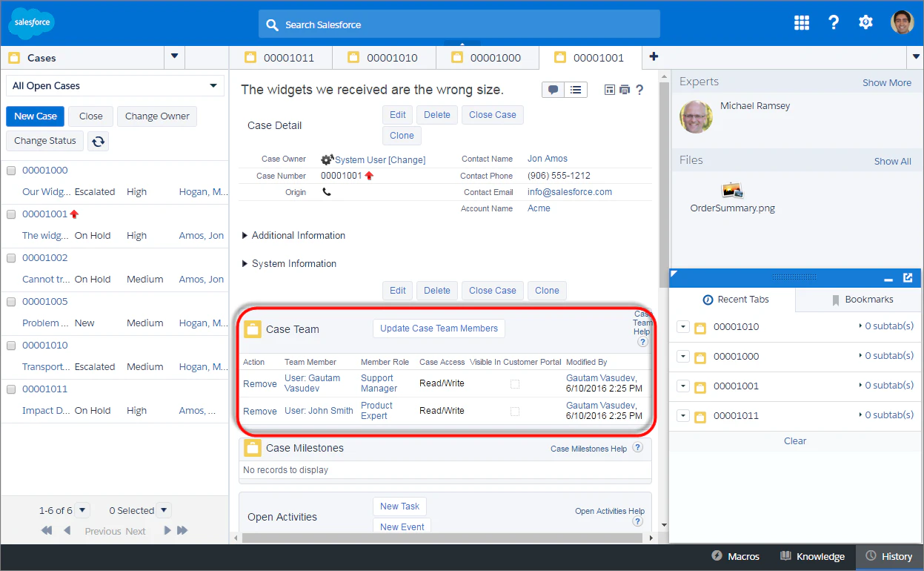Open Jon Amos contact link
This screenshot has width=924, height=571.
548,159
